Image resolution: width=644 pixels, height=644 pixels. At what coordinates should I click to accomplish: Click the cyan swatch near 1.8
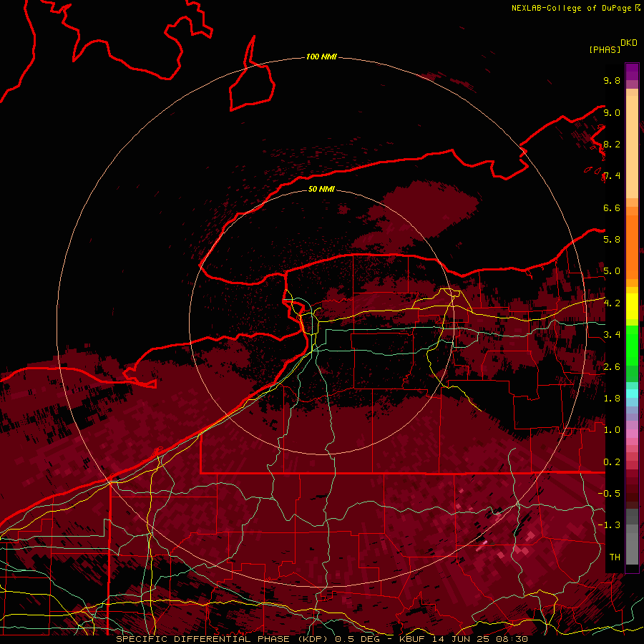tap(632, 394)
